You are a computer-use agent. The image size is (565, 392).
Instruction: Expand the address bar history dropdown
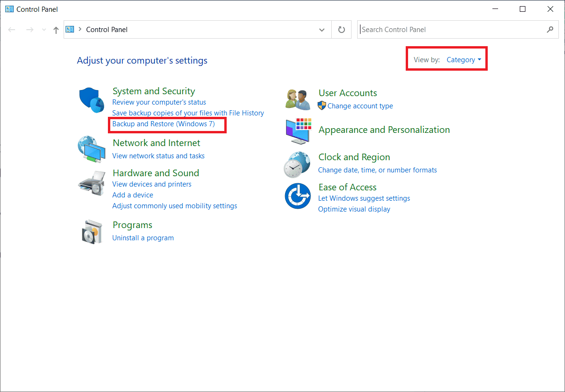(322, 30)
